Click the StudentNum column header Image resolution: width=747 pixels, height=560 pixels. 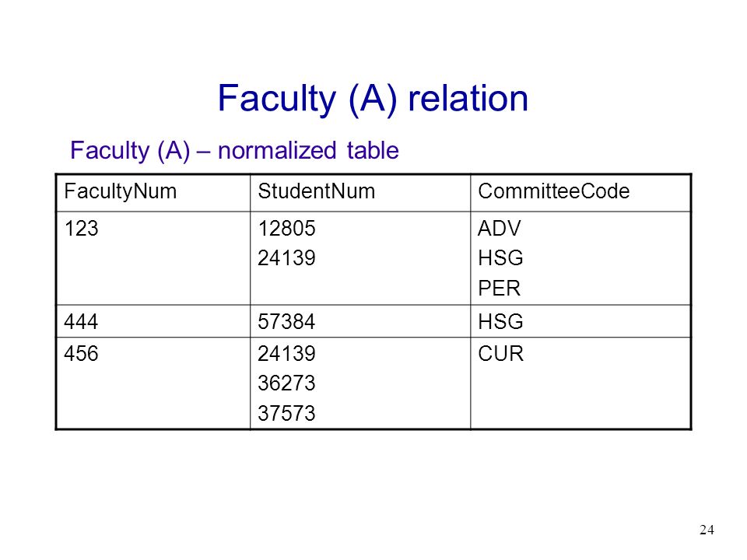point(317,191)
